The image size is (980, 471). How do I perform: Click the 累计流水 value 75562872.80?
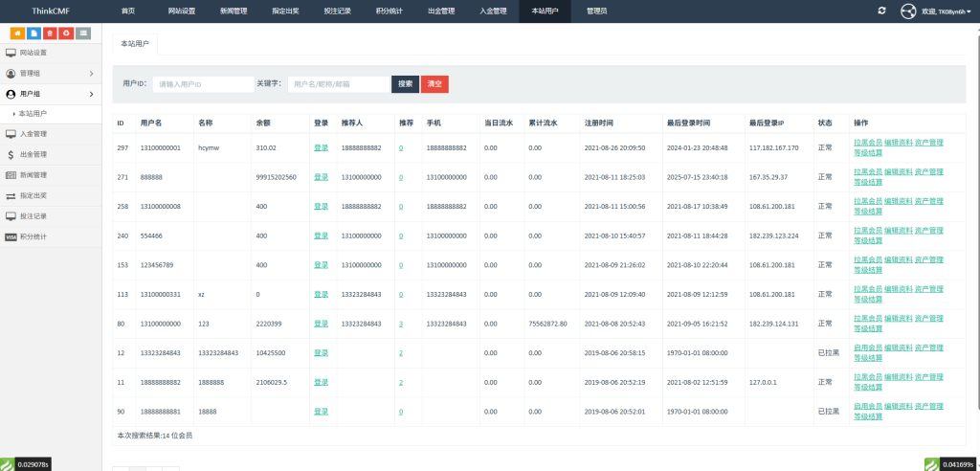click(547, 324)
